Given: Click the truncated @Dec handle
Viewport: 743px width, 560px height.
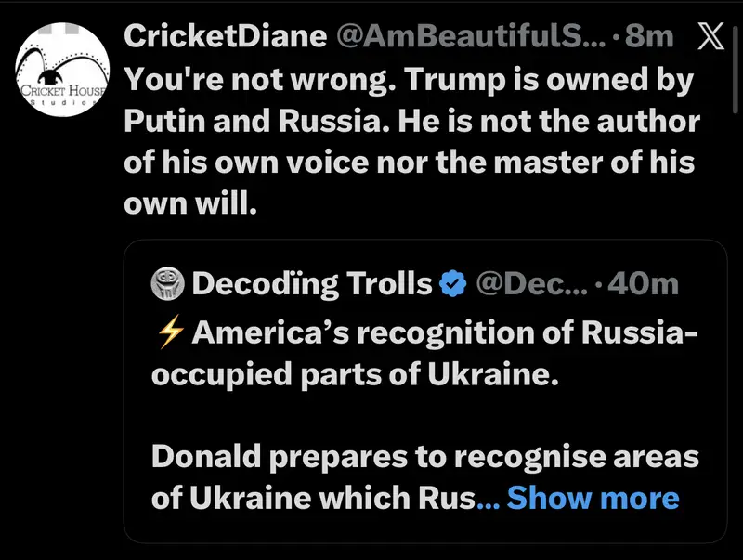Looking at the screenshot, I should pyautogui.click(x=529, y=283).
